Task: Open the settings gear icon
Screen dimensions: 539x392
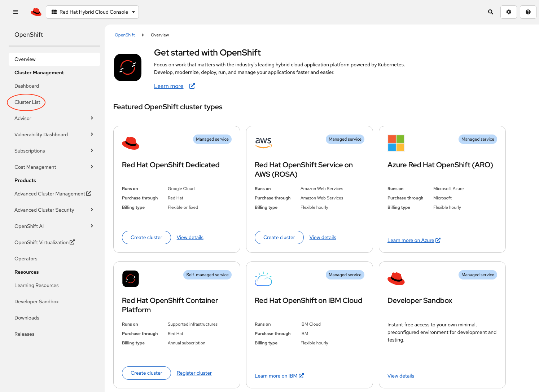Action: click(509, 12)
